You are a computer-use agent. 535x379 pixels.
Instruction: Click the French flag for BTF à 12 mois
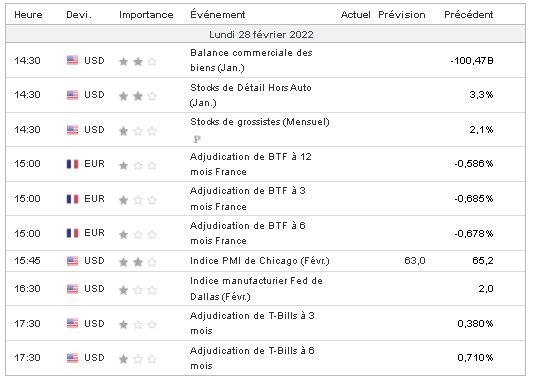click(x=72, y=164)
